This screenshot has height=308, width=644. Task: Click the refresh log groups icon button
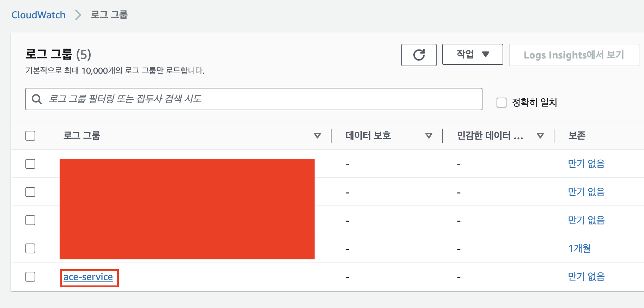pyautogui.click(x=419, y=55)
